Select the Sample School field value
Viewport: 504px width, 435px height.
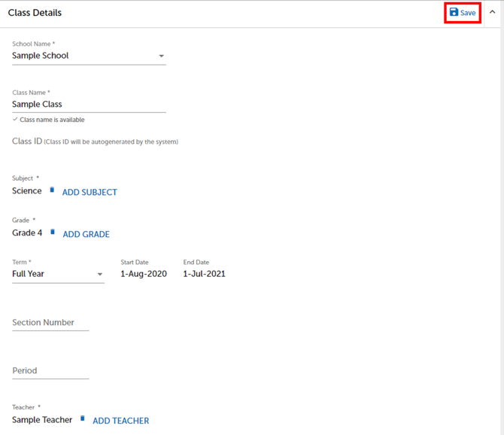tap(41, 56)
